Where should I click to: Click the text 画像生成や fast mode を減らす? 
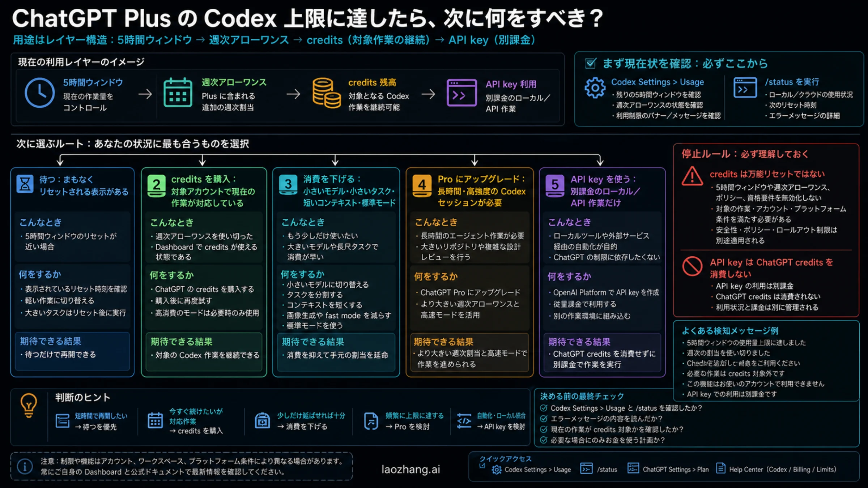point(339,315)
